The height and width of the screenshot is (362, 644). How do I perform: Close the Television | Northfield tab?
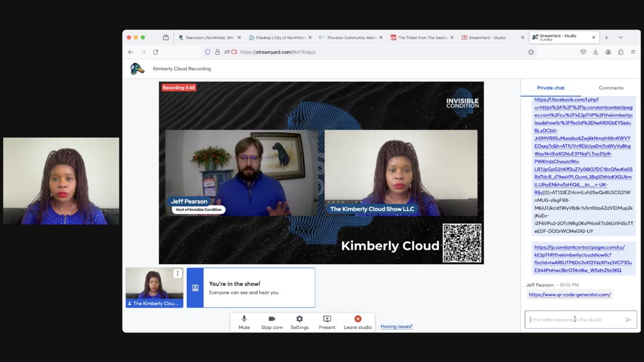pyautogui.click(x=239, y=37)
